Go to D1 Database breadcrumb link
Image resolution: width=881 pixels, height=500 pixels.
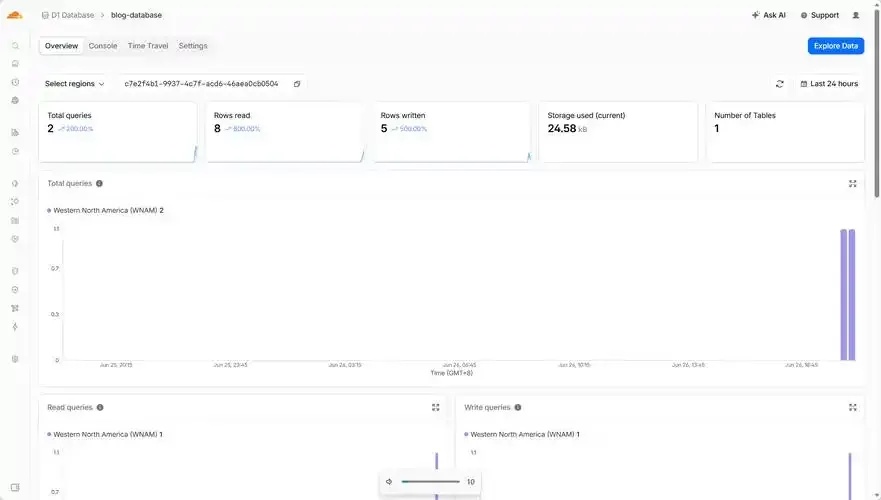point(72,15)
